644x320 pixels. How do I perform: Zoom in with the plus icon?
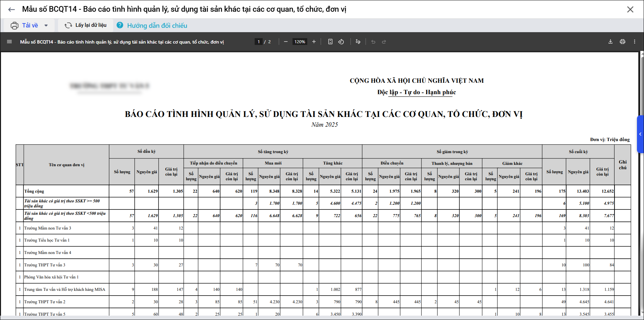pyautogui.click(x=314, y=42)
